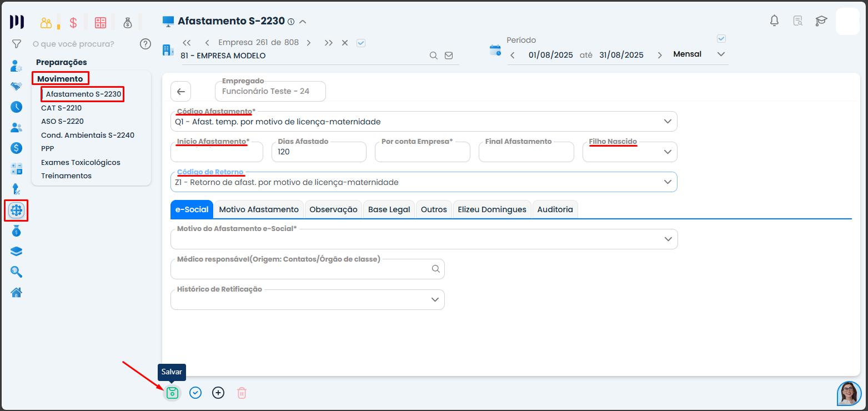
Task: Open the Filho Nascido dropdown
Action: (x=667, y=152)
